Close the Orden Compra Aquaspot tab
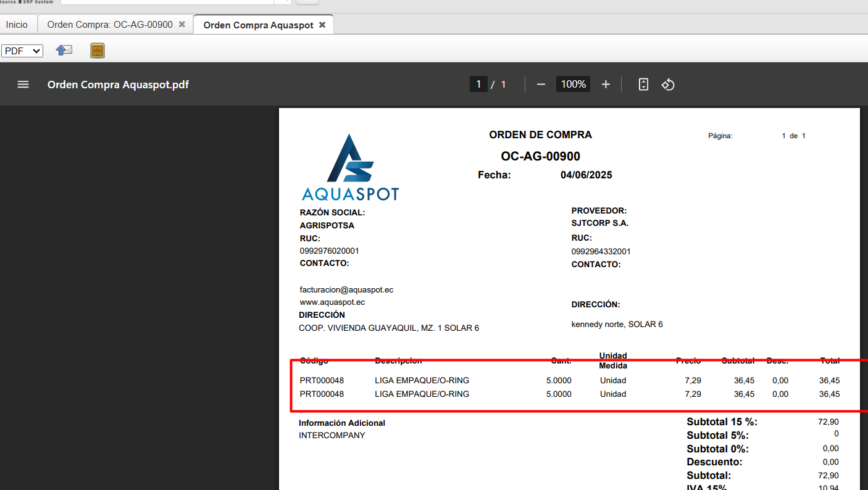Viewport: 868px width, 490px height. 322,25
